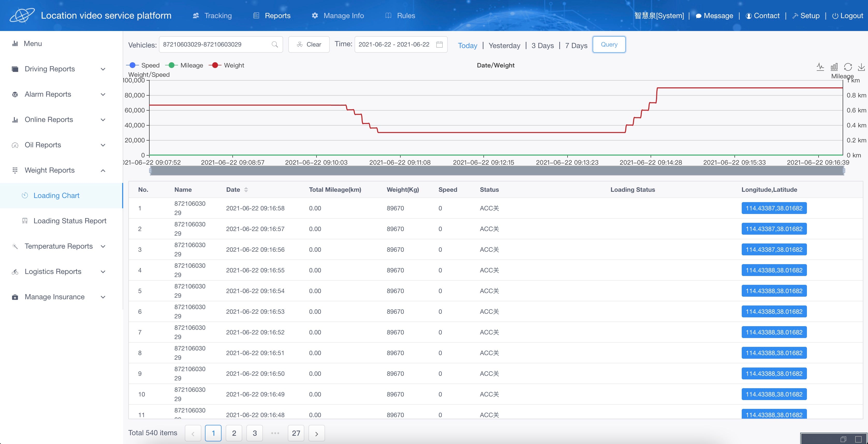This screenshot has height=444, width=868.
Task: Click the vehicle search magnifier icon
Action: 275,44
